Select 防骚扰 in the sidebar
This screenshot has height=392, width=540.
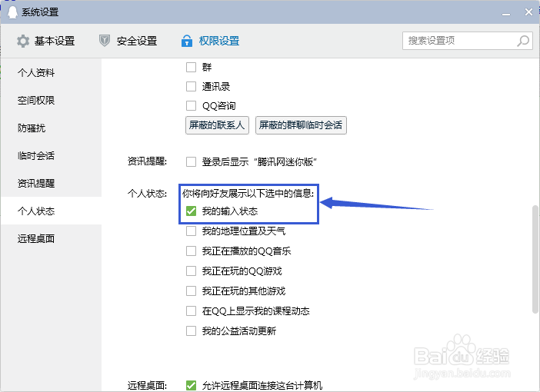51,128
